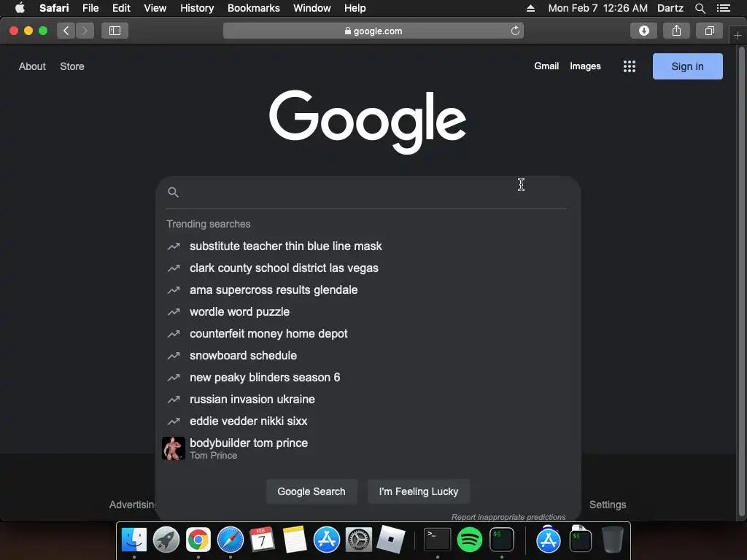747x560 pixels.
Task: Open the Dartz user menu
Action: (670, 8)
